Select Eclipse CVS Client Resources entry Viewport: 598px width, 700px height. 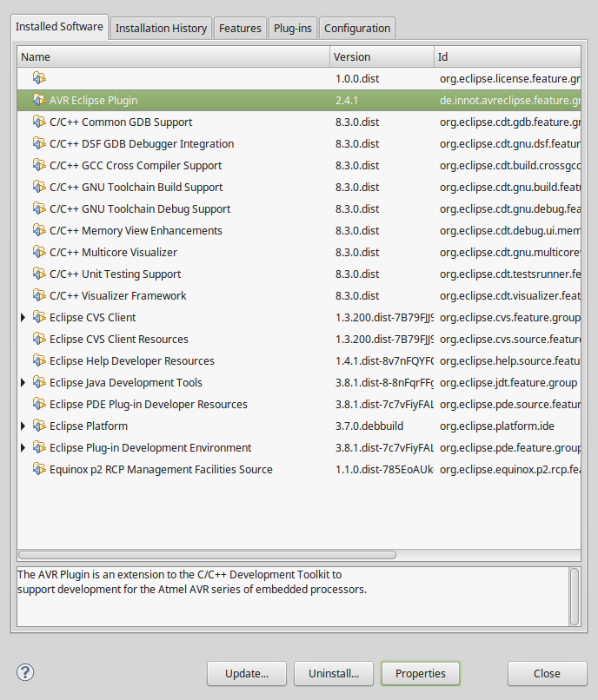click(x=299, y=340)
